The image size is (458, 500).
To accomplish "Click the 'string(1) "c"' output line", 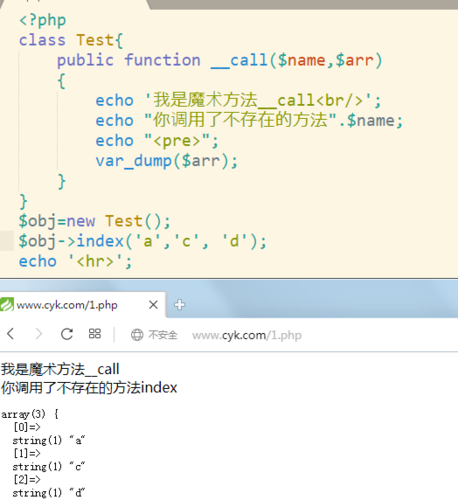I will 49,467.
